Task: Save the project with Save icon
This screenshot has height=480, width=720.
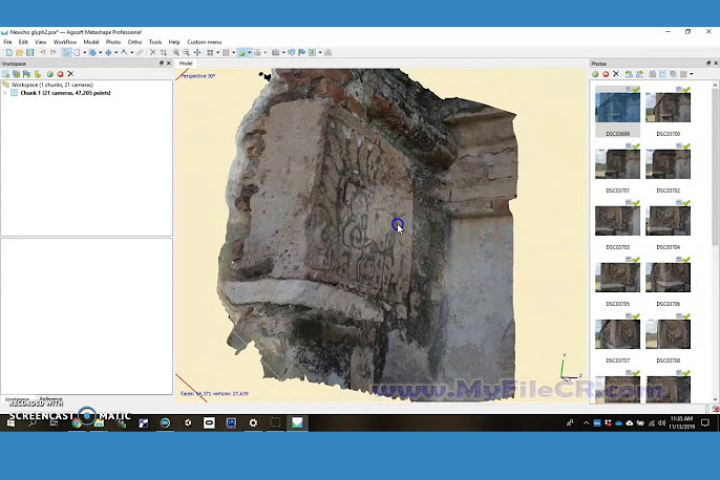Action: (x=30, y=53)
